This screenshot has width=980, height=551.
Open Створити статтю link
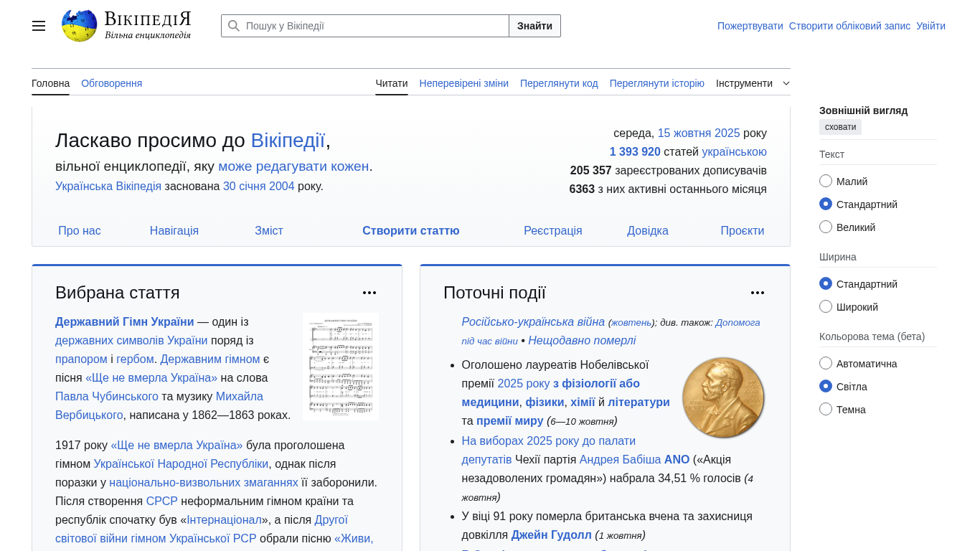410,231
